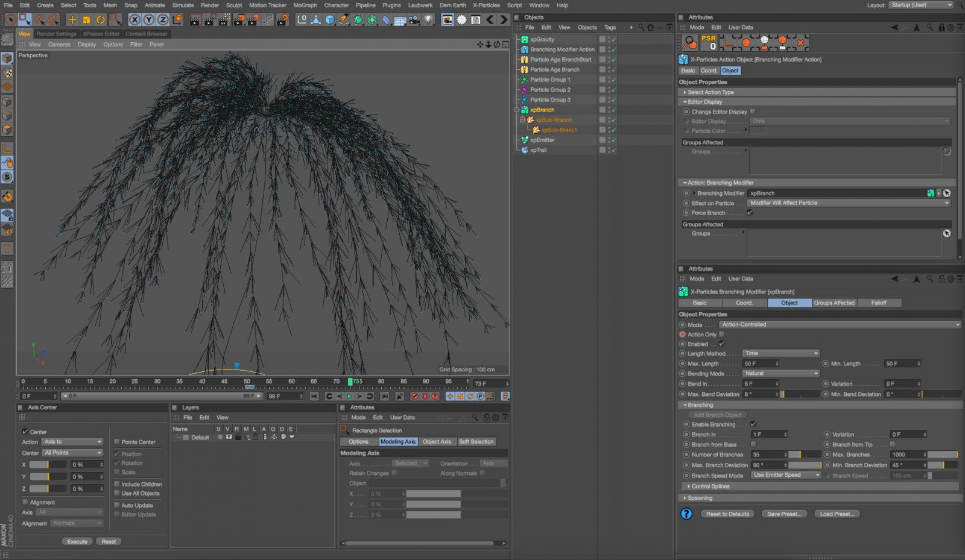
Task: Go to end of animation
Action: point(385,396)
